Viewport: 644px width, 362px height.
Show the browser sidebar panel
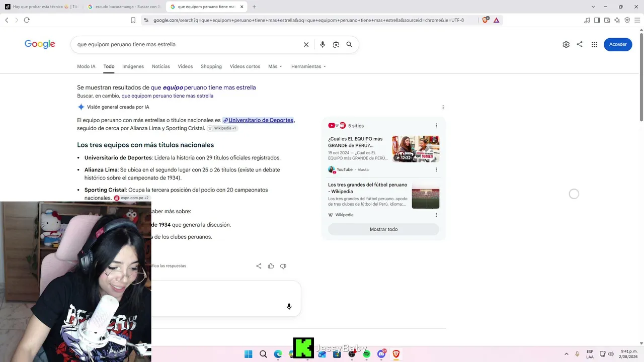click(597, 20)
